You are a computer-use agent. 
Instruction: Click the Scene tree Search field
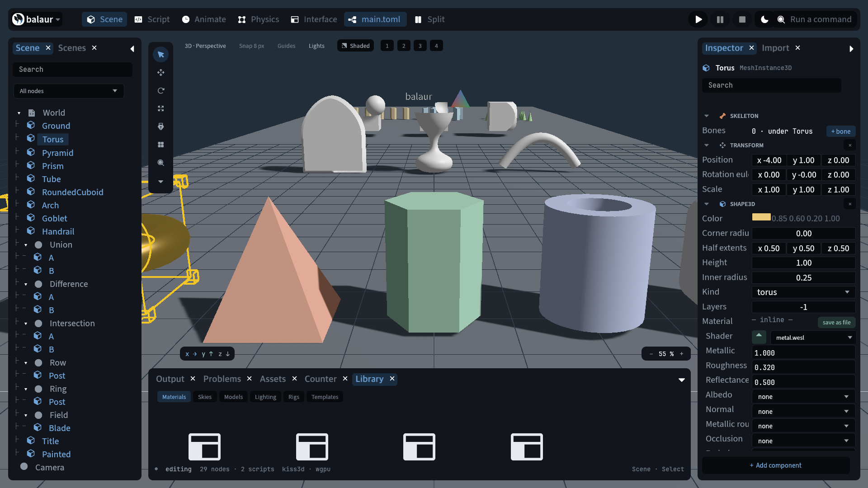coord(73,69)
